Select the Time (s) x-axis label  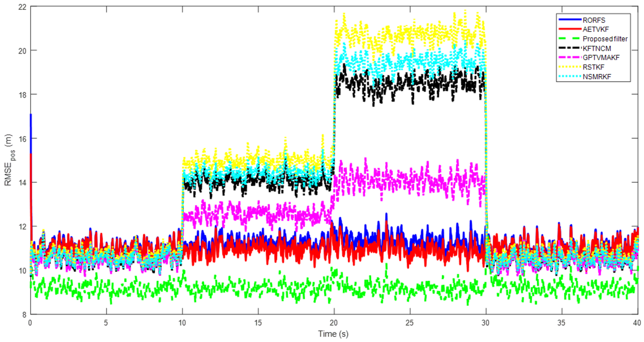point(333,334)
